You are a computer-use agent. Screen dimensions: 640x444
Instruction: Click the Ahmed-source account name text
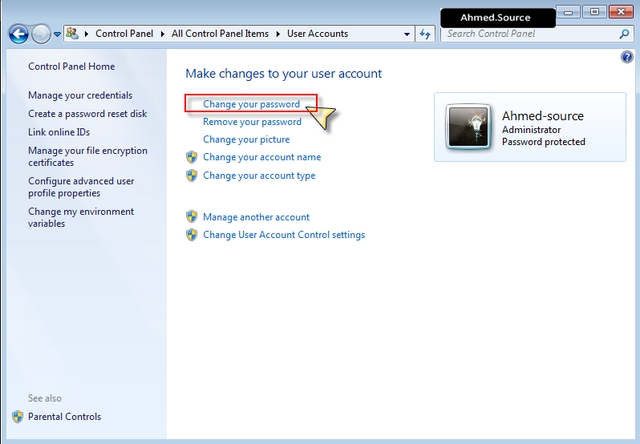pos(543,116)
